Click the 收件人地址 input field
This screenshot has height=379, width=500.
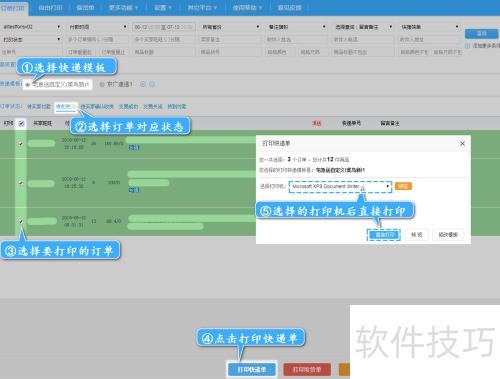pyautogui.click(x=430, y=39)
